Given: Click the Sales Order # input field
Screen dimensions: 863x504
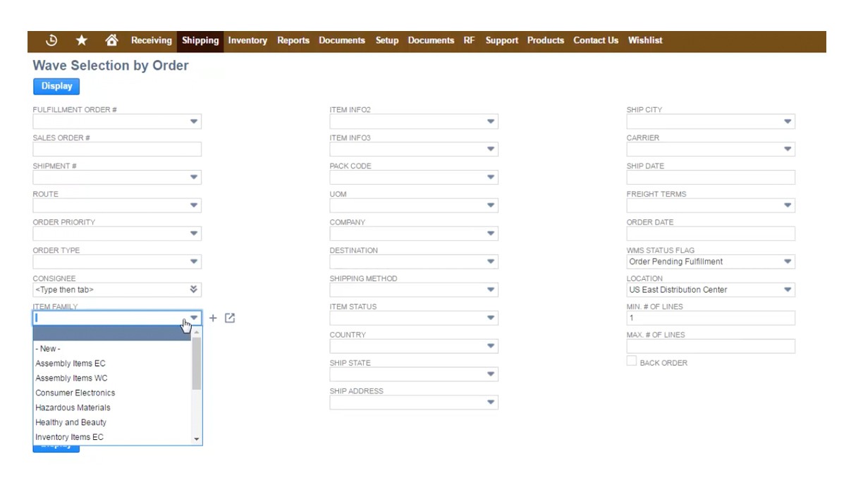Looking at the screenshot, I should tap(116, 149).
